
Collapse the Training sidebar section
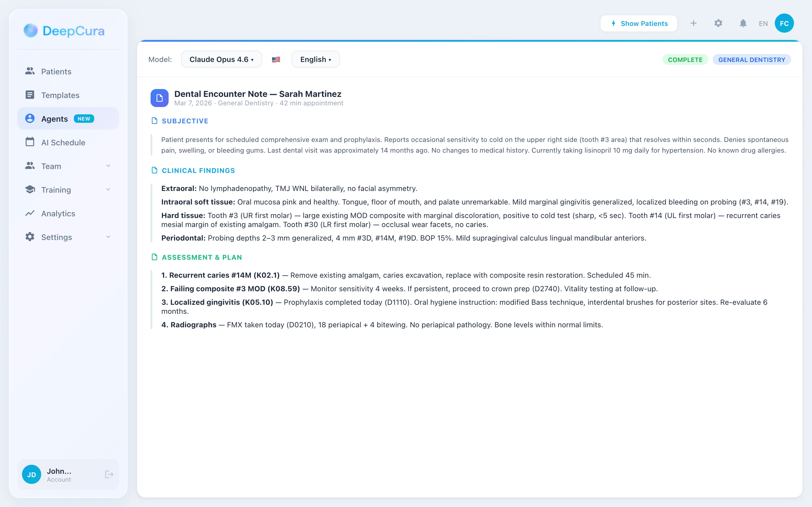[x=108, y=190]
